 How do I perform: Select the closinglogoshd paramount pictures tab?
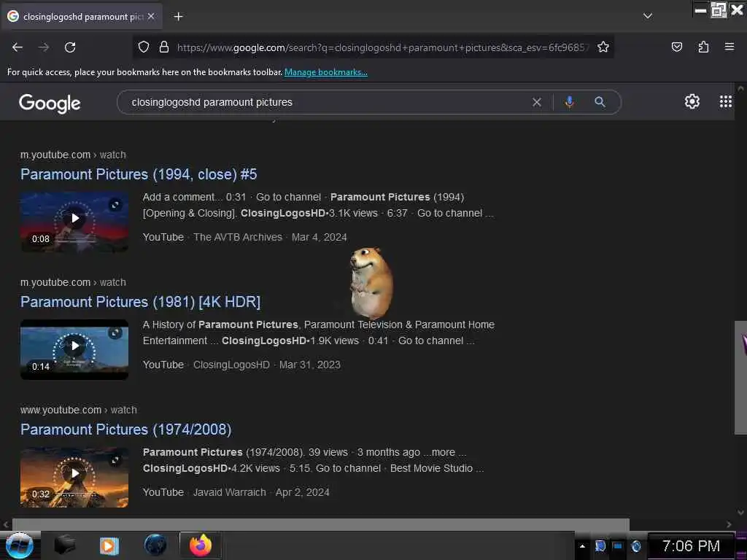pyautogui.click(x=82, y=17)
